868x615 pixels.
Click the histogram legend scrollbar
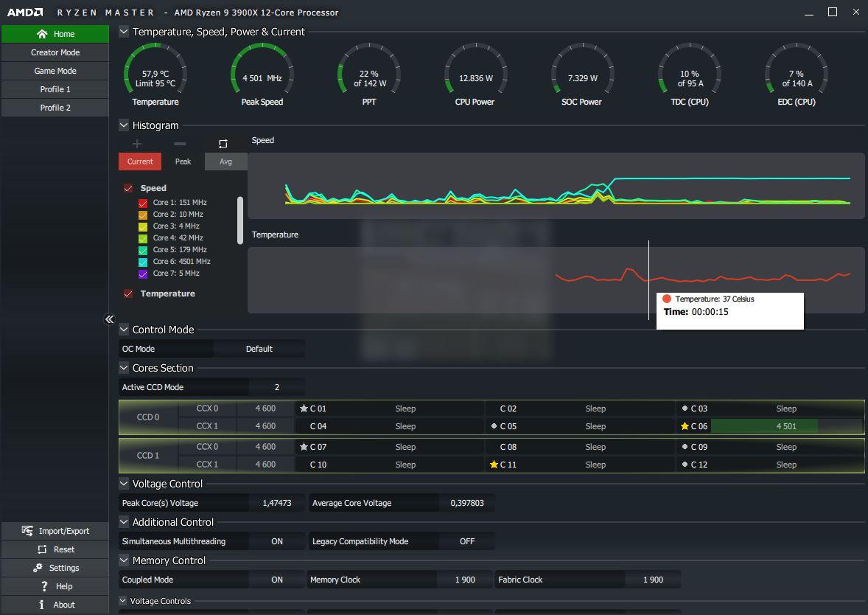pyautogui.click(x=240, y=220)
